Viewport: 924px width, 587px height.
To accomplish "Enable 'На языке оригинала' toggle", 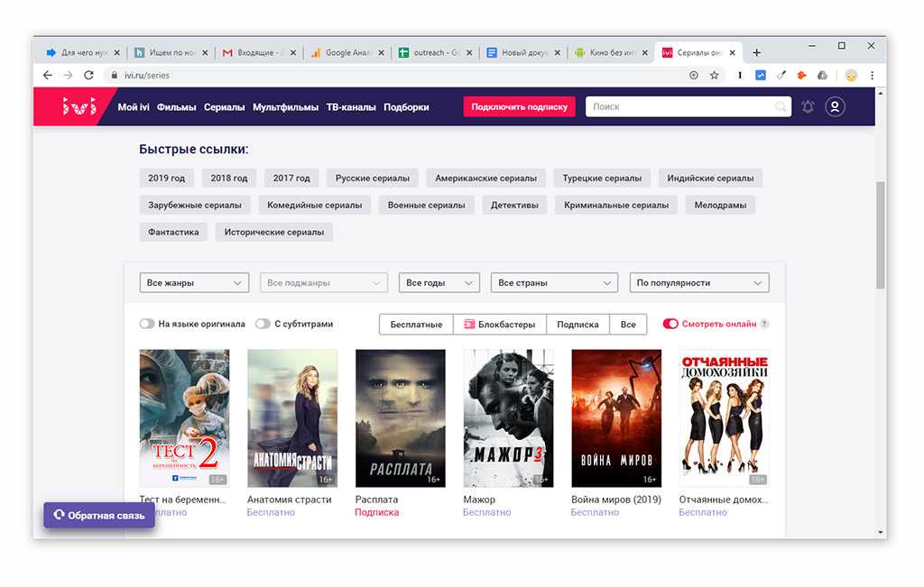I will [147, 324].
